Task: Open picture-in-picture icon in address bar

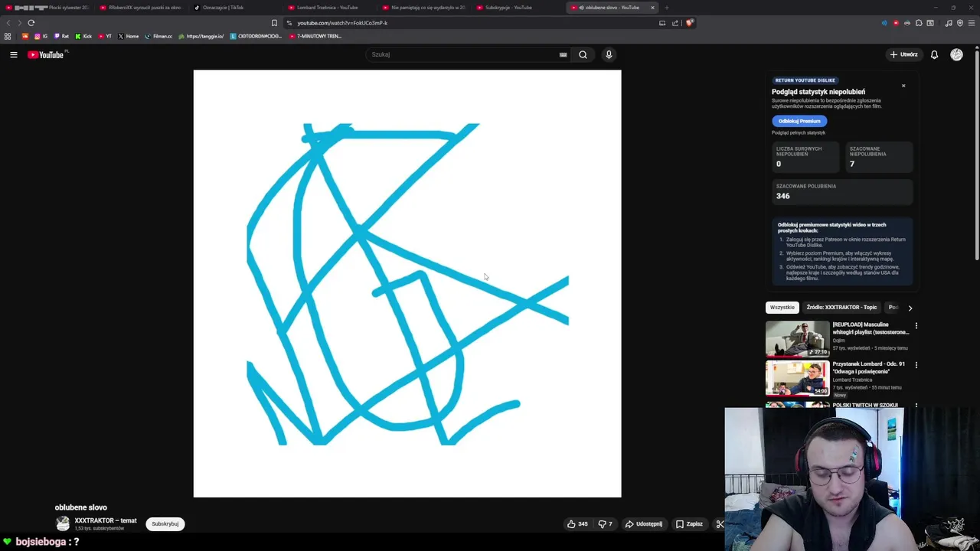Action: (x=662, y=23)
